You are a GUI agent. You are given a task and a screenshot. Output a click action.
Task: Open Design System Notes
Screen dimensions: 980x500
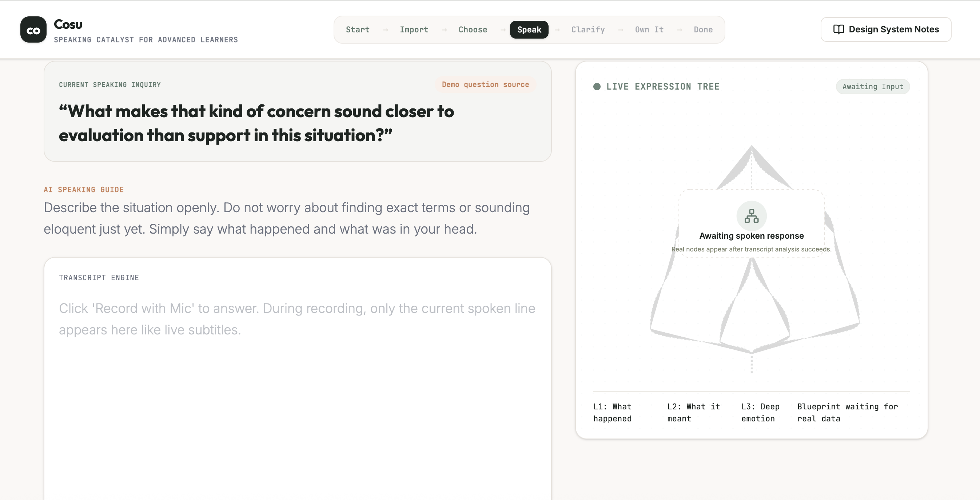point(886,29)
